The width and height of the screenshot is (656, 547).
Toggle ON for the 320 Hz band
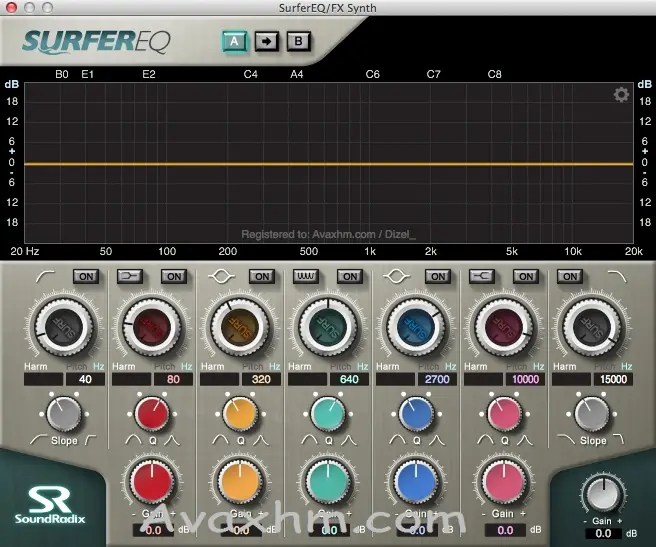coord(262,277)
